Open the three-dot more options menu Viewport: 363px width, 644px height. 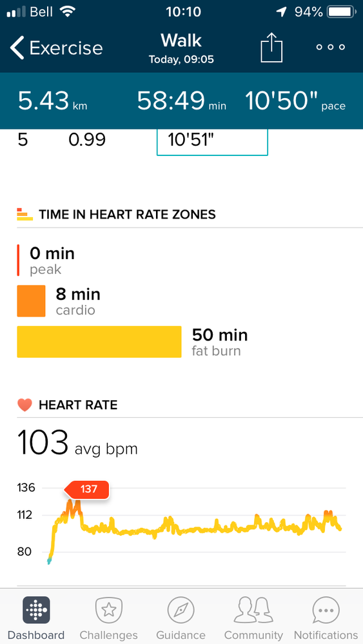(x=331, y=47)
